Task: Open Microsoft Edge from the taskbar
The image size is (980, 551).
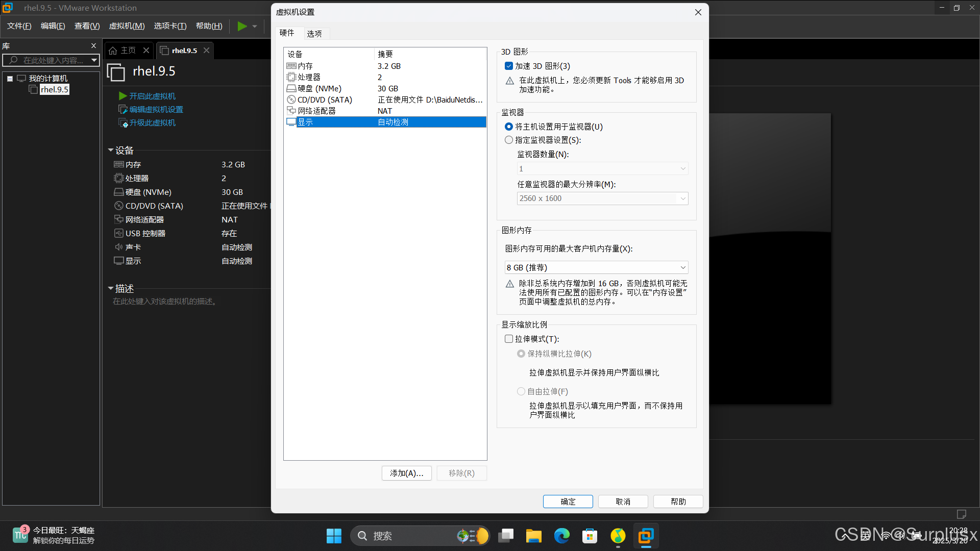Action: 561,536
